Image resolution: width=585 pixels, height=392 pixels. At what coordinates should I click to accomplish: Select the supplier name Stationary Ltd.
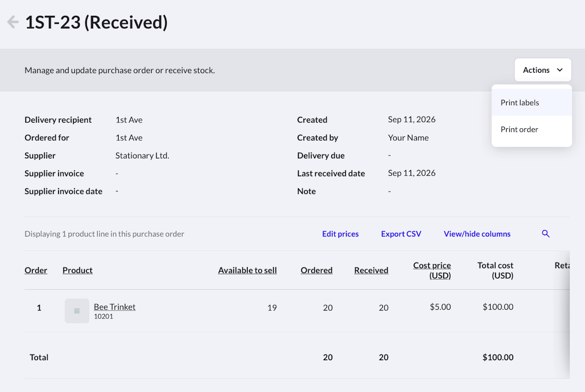tap(142, 155)
